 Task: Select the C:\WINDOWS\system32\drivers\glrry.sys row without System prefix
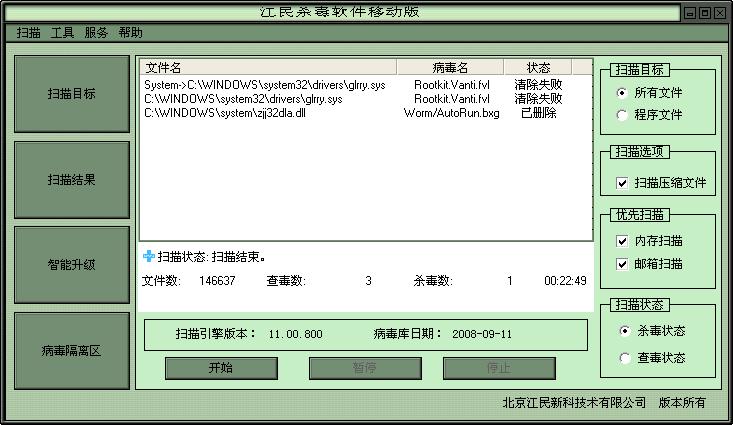pyautogui.click(x=366, y=99)
